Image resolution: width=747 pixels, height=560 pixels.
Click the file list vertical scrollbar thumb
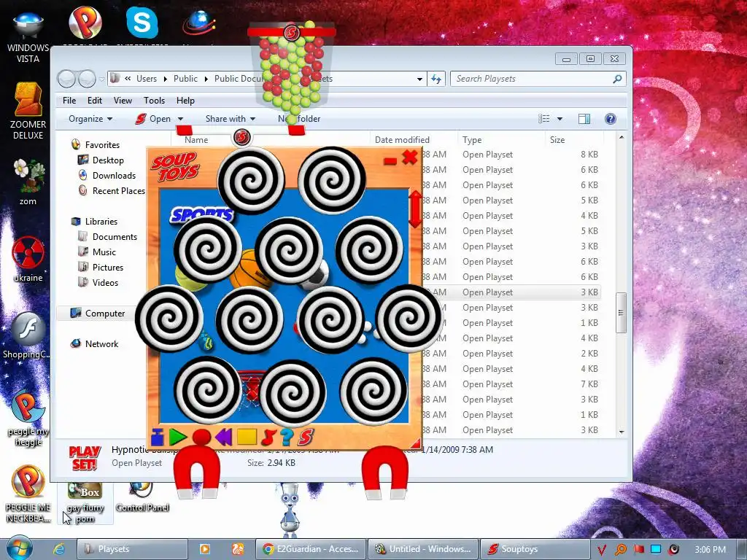[x=621, y=313]
